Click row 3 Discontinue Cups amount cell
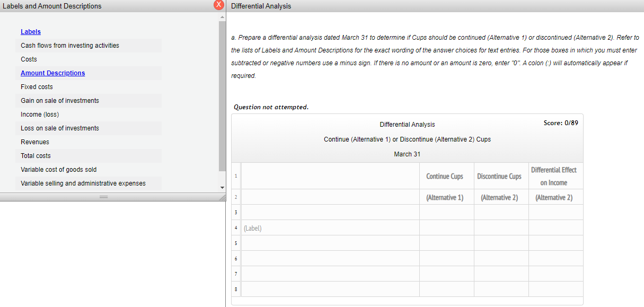This screenshot has width=644, height=307. 501,212
